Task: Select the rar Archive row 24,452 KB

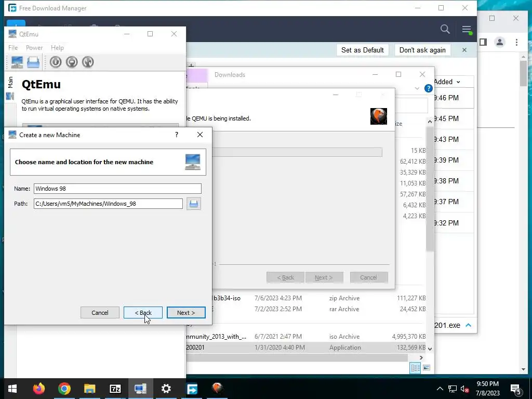Action: pos(306,309)
